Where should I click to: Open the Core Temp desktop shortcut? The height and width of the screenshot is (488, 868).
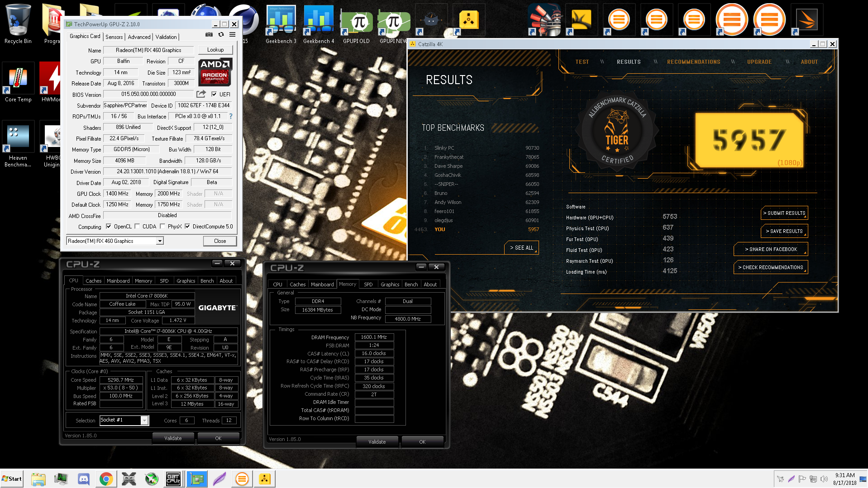[x=18, y=83]
